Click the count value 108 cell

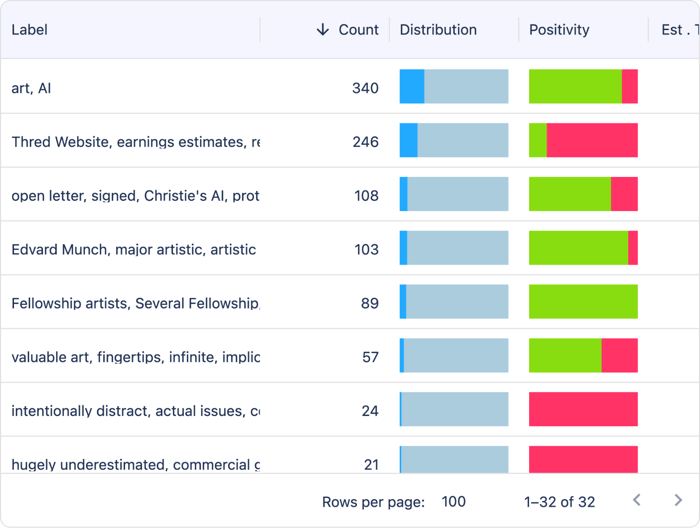pyautogui.click(x=366, y=196)
